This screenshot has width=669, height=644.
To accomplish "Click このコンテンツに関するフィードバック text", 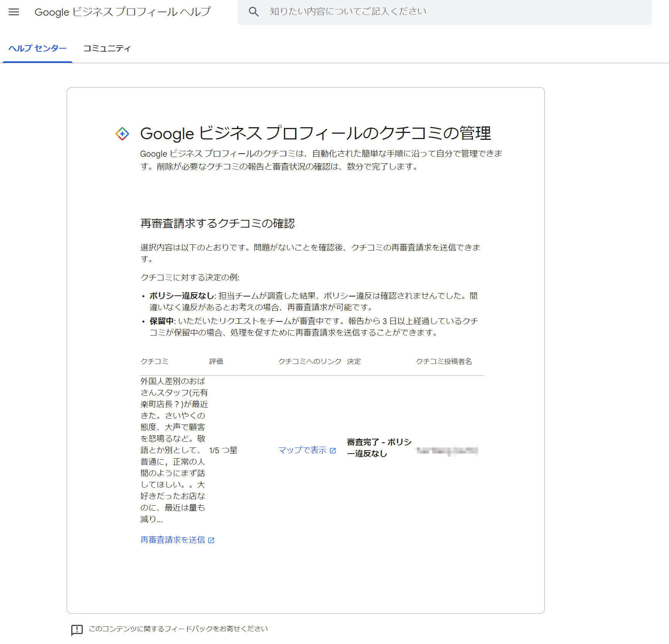I will coord(178,629).
